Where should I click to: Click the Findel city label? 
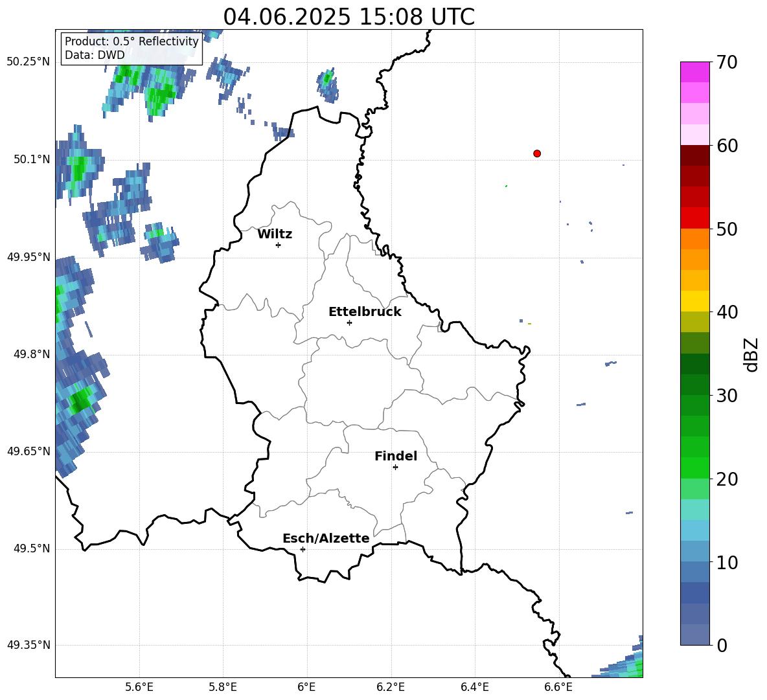point(396,456)
